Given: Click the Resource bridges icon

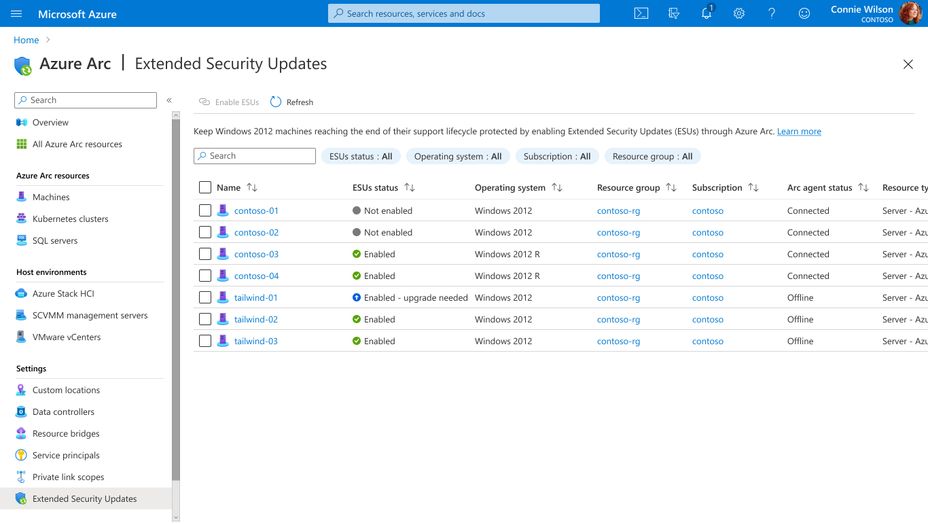Looking at the screenshot, I should (21, 433).
